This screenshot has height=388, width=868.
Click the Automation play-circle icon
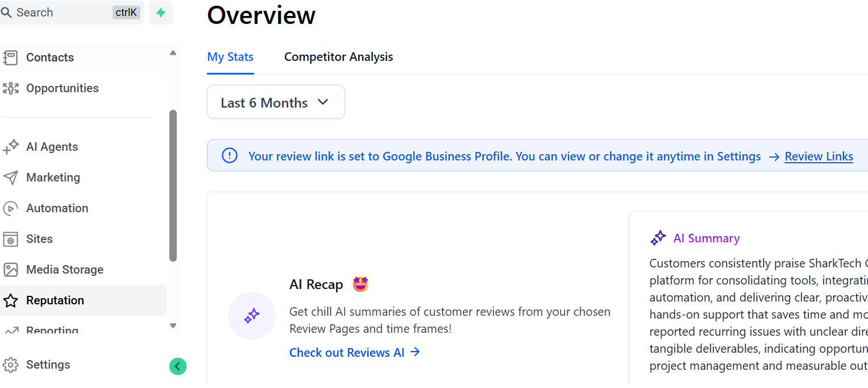[10, 208]
